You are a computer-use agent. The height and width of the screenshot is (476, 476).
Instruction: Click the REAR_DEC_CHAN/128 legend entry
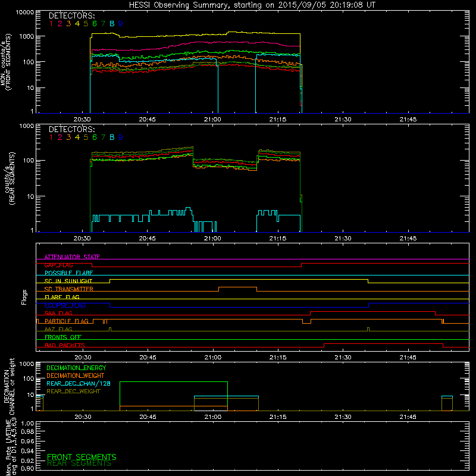click(79, 383)
